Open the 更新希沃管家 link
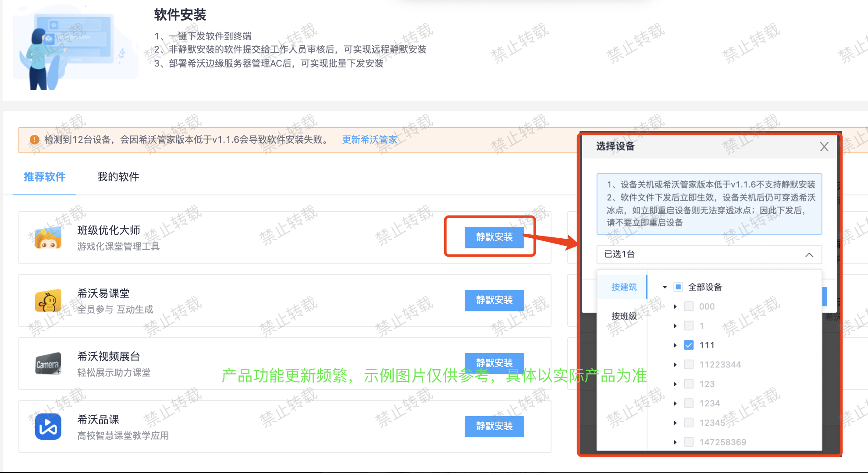Image resolution: width=868 pixels, height=473 pixels. [369, 140]
